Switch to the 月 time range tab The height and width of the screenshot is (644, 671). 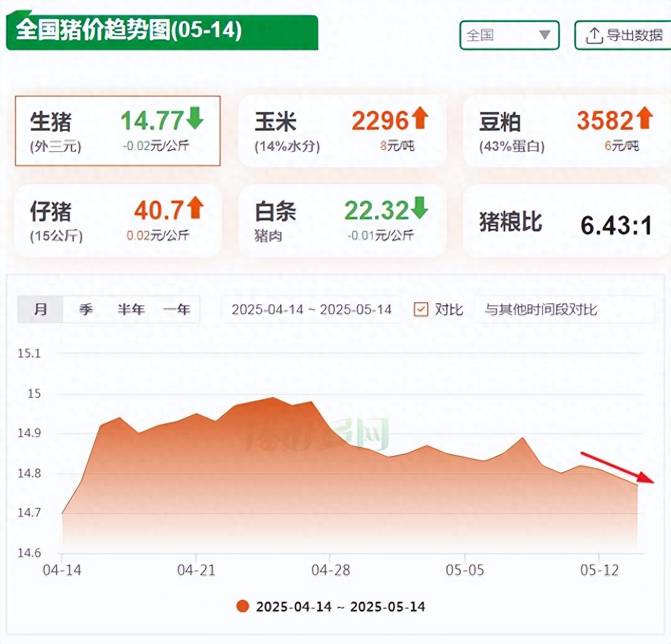40,309
